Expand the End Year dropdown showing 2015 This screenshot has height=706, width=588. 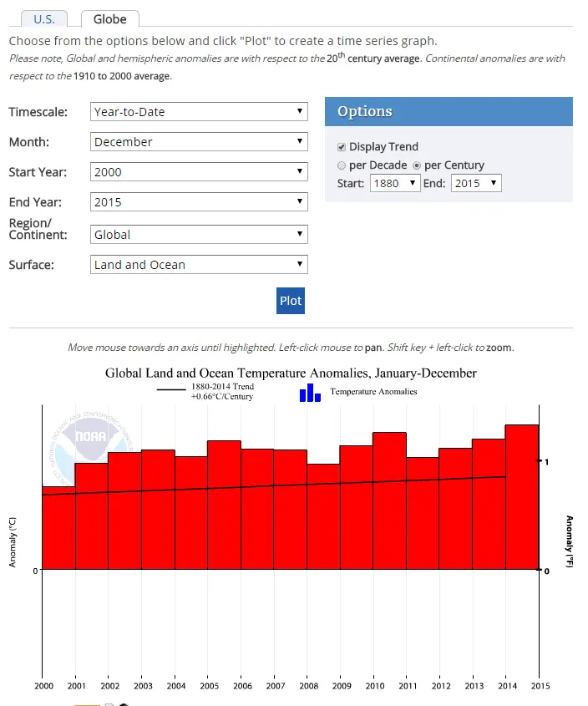pos(199,202)
